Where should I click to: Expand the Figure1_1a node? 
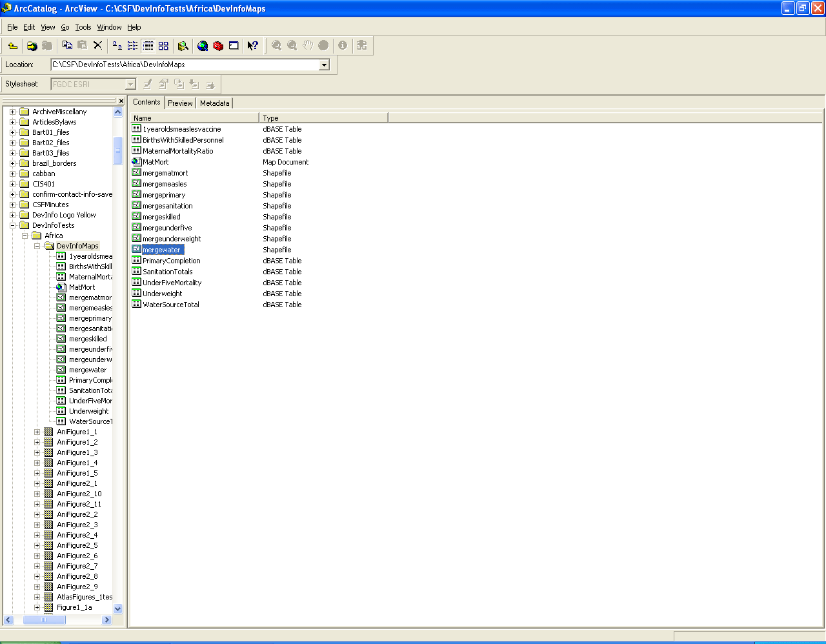tap(37, 607)
